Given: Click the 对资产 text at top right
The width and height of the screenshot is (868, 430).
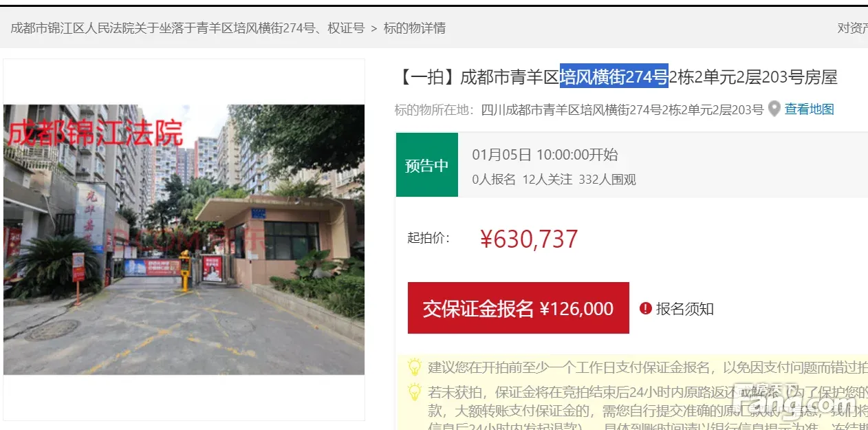Looking at the screenshot, I should click(852, 28).
